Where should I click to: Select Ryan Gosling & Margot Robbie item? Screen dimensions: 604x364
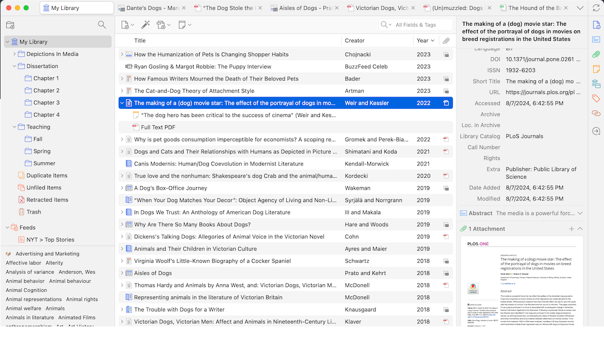(x=286, y=67)
